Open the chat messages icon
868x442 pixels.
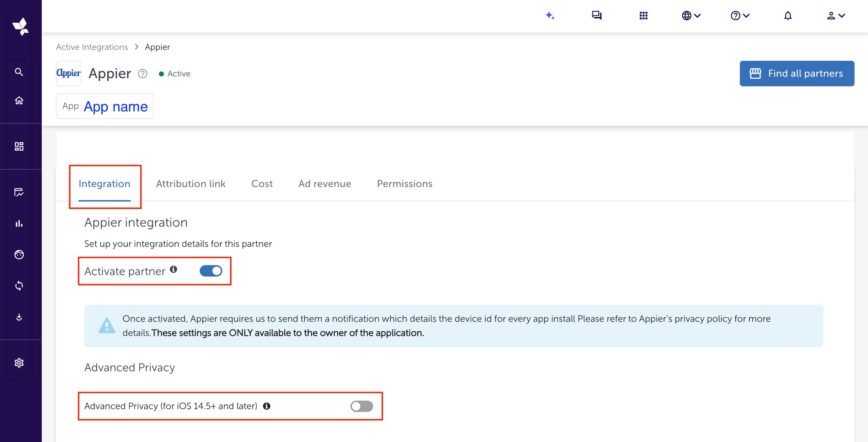[x=596, y=16]
